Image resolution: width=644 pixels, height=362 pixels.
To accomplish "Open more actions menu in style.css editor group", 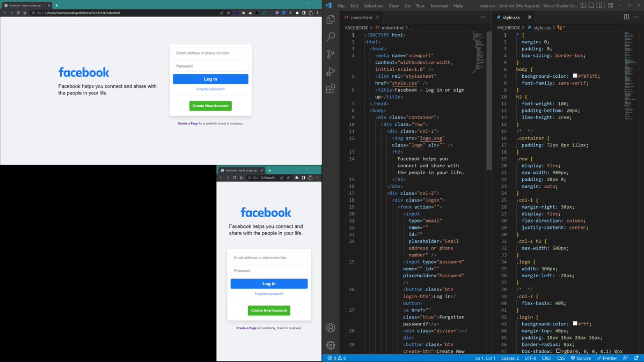I will pyautogui.click(x=636, y=17).
